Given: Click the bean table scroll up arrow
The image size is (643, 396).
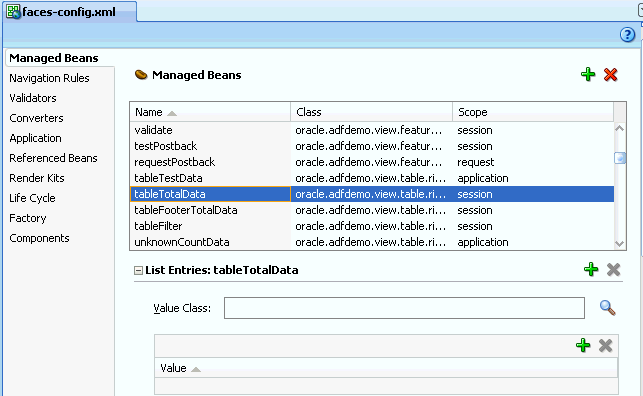Looking at the screenshot, I should [x=620, y=128].
